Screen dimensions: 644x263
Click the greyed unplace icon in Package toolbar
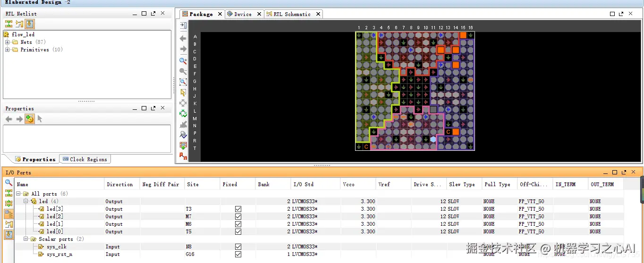tap(183, 124)
